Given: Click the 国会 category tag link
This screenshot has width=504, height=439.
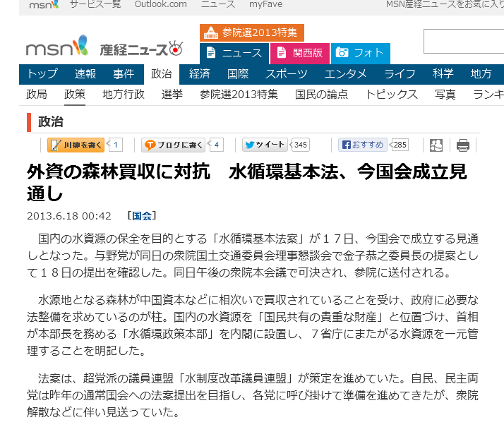Looking at the screenshot, I should (141, 215).
